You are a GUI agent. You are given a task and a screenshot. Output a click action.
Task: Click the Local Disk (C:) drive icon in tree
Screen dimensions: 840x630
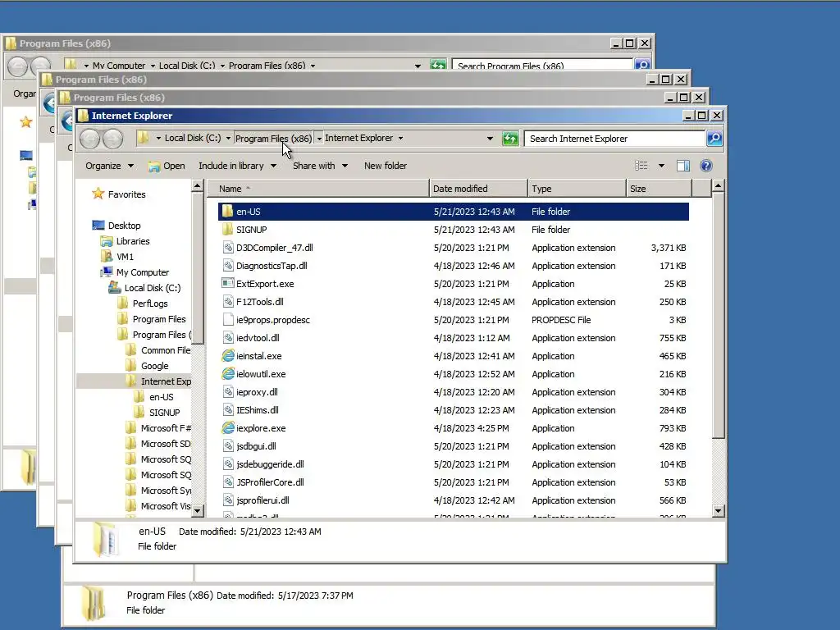pos(115,288)
